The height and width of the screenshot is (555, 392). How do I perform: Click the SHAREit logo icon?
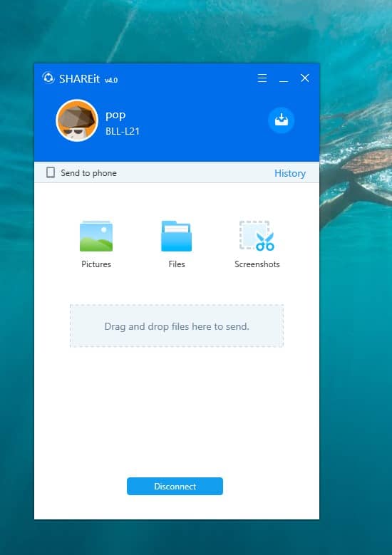pos(48,78)
